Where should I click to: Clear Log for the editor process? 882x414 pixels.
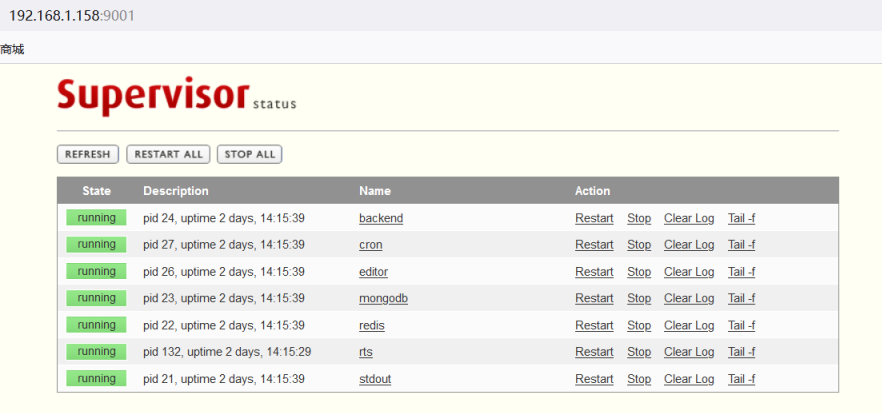[689, 272]
